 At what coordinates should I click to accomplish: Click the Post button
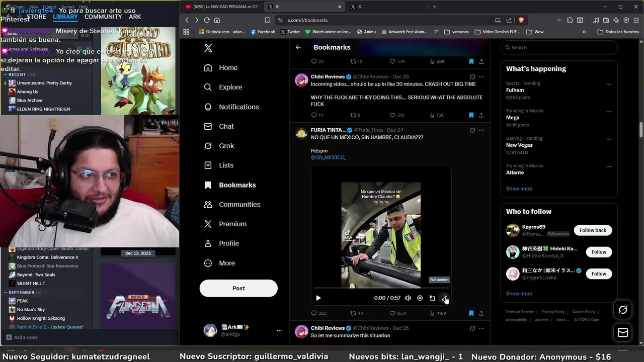(238, 288)
